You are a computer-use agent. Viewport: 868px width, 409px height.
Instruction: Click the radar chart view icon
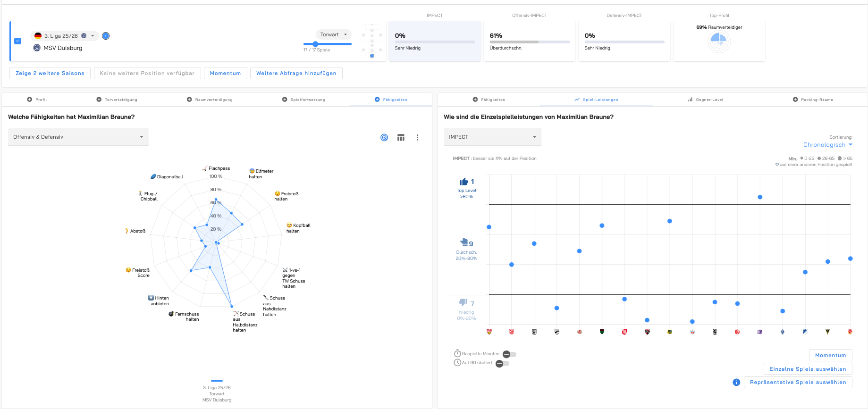pyautogui.click(x=384, y=137)
